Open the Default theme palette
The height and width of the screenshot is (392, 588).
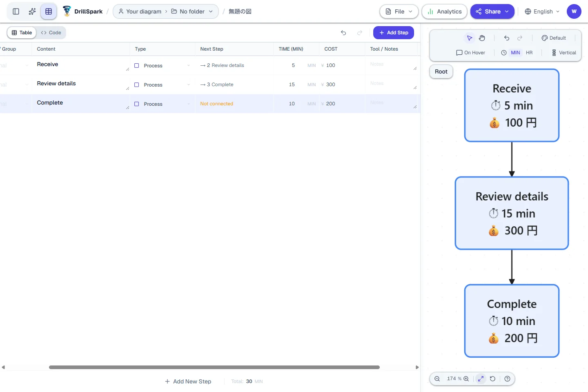[554, 38]
